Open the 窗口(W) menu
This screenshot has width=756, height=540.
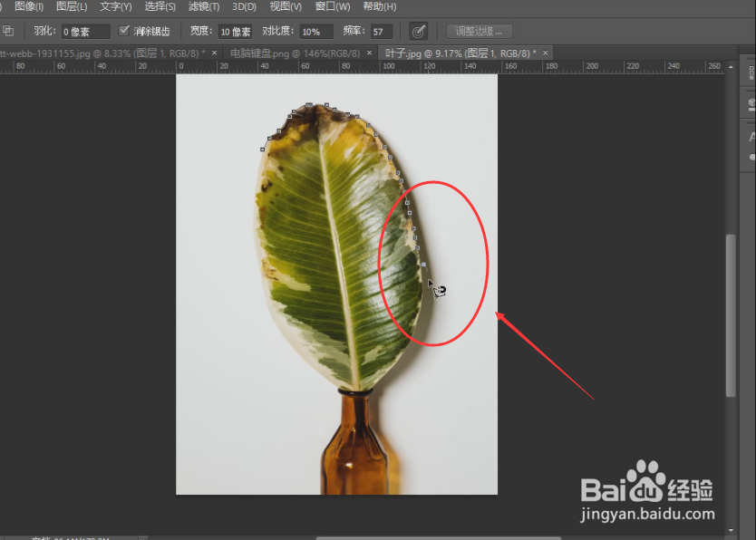[x=333, y=6]
